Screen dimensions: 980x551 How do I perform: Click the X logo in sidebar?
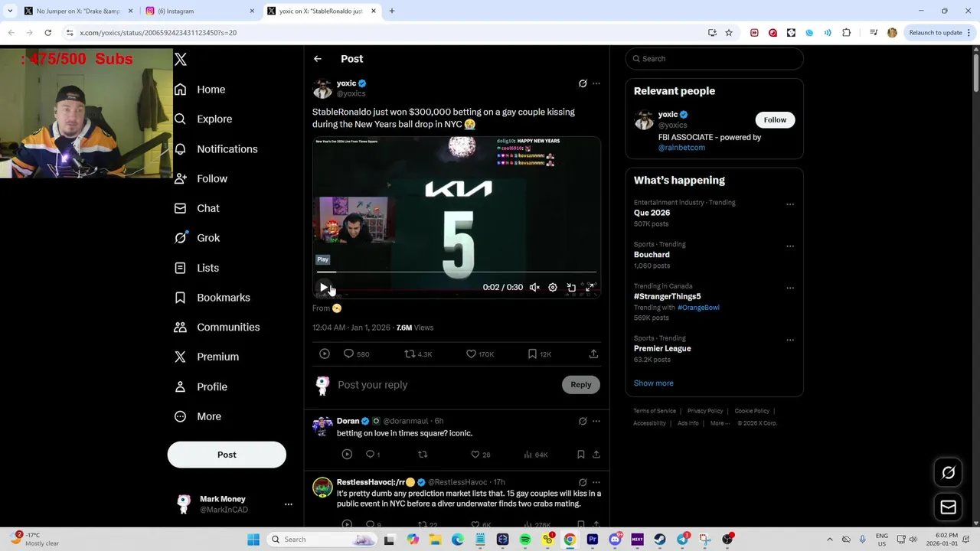pyautogui.click(x=181, y=59)
